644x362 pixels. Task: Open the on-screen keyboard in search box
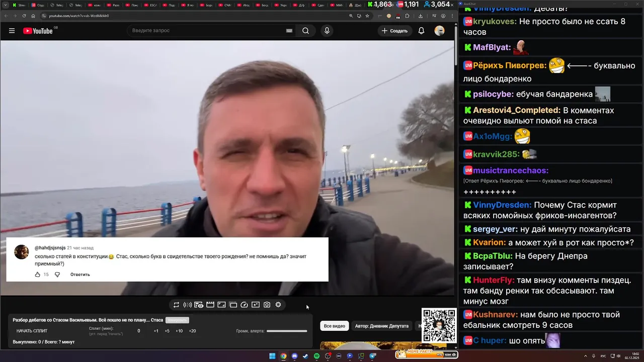pos(289,31)
